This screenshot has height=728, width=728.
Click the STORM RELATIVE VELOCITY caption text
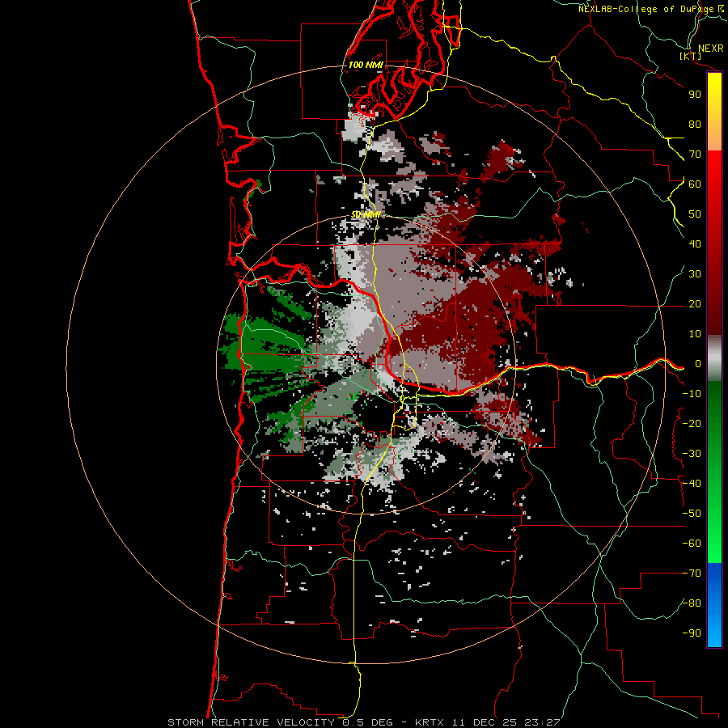(x=252, y=722)
